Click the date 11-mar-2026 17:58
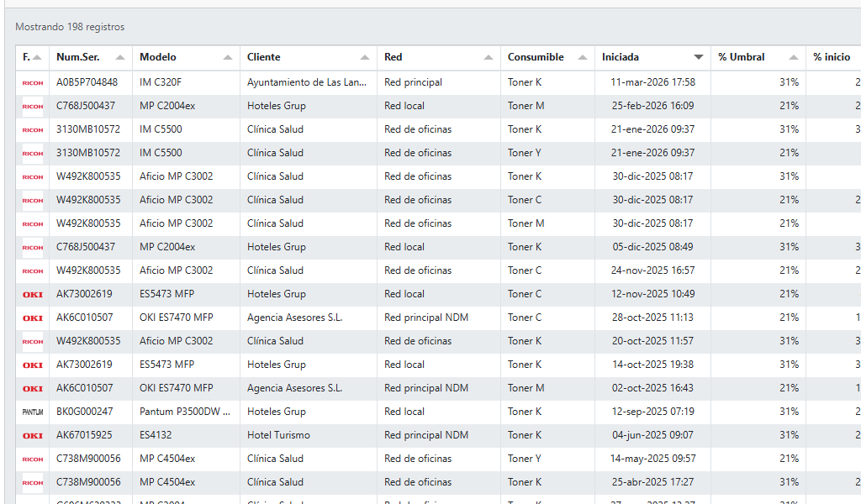This screenshot has height=504, width=861. tap(652, 82)
